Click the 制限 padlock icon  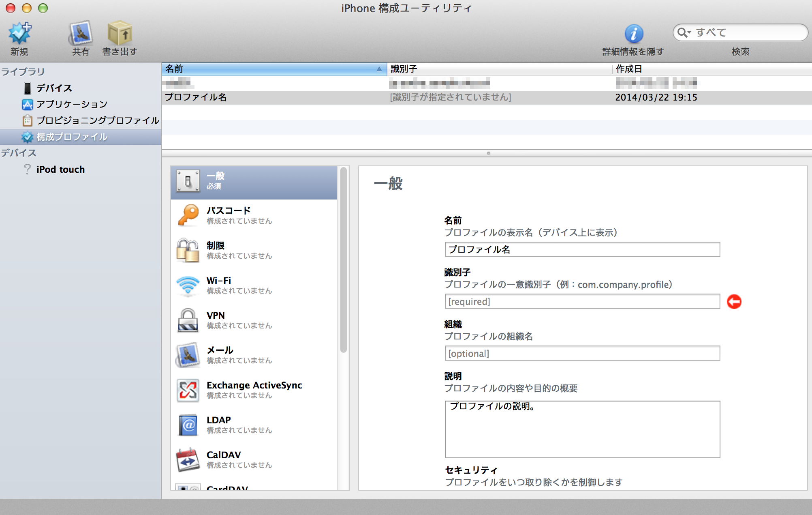[188, 250]
